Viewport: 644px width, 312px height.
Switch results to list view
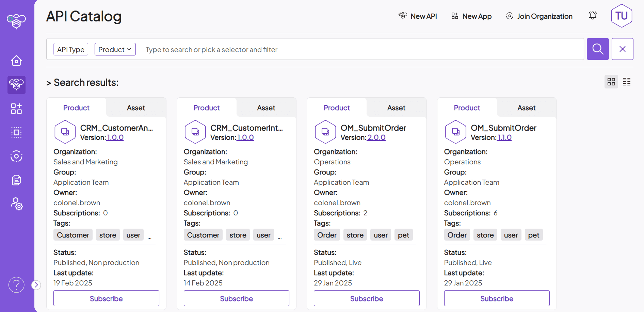click(627, 82)
